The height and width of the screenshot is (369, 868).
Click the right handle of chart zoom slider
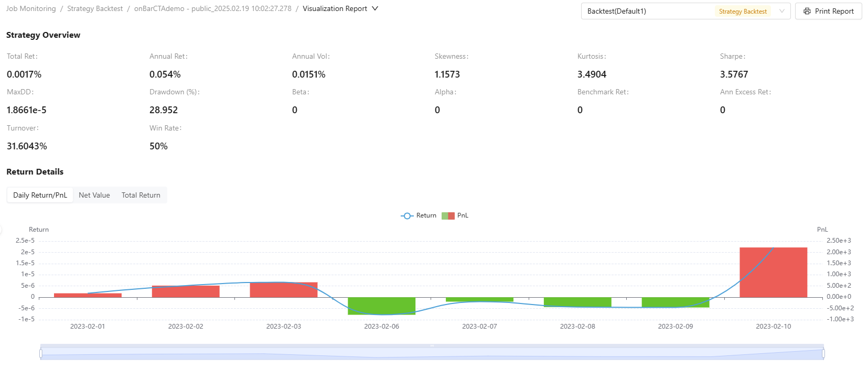tap(823, 354)
